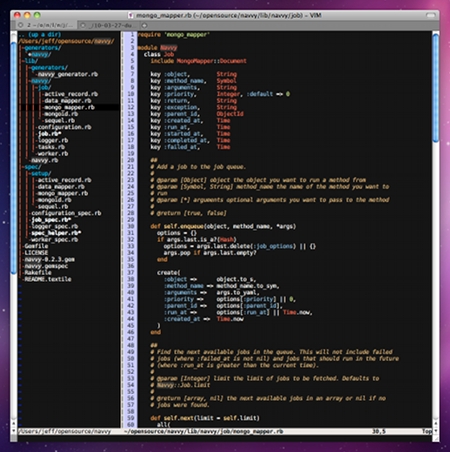The height and width of the screenshot is (452, 450).
Task: Click the document proxy icon in the title bar
Action: [131, 15]
